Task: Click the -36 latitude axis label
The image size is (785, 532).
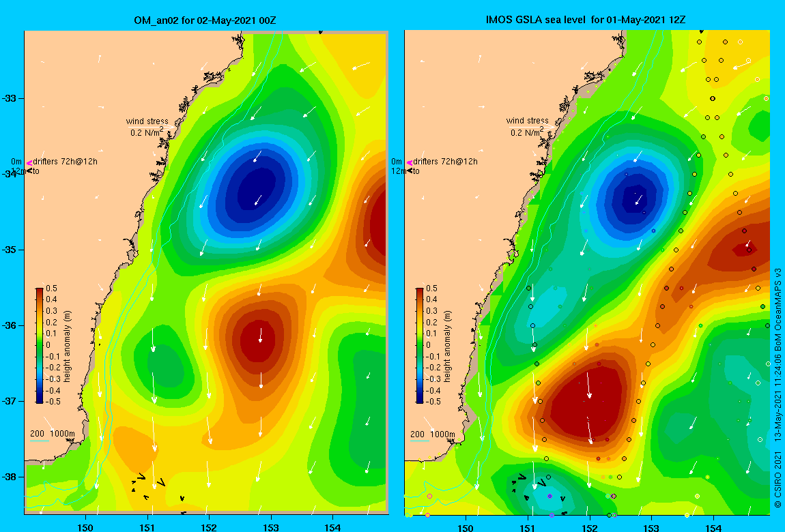Action: [x=10, y=325]
